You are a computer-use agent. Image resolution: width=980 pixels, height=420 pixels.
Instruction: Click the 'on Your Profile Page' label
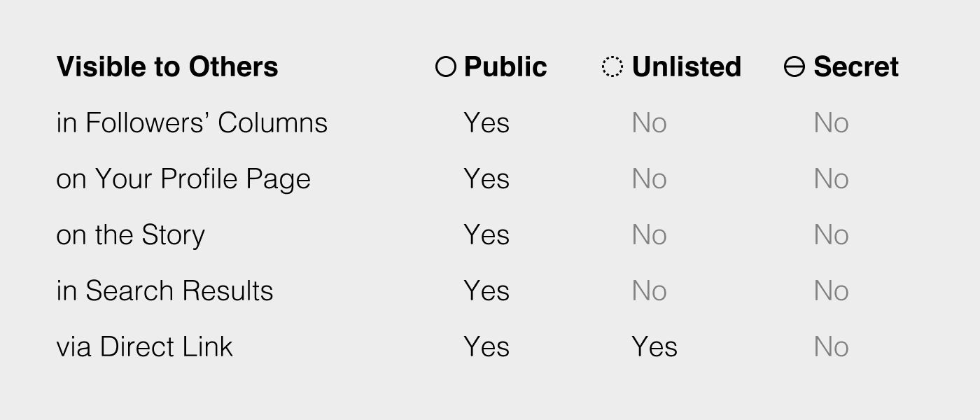coord(183,179)
